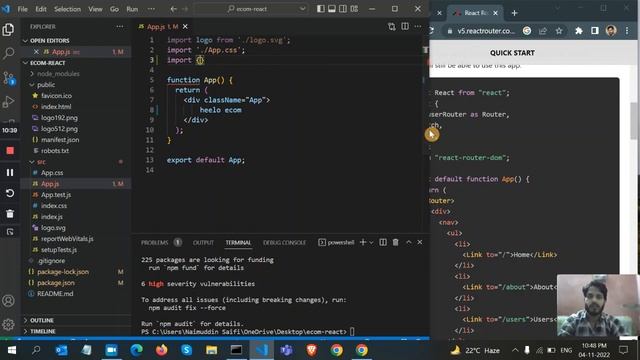The height and width of the screenshot is (360, 640).
Task: Open Chrome extensions puzzle icon
Action: [x=579, y=31]
